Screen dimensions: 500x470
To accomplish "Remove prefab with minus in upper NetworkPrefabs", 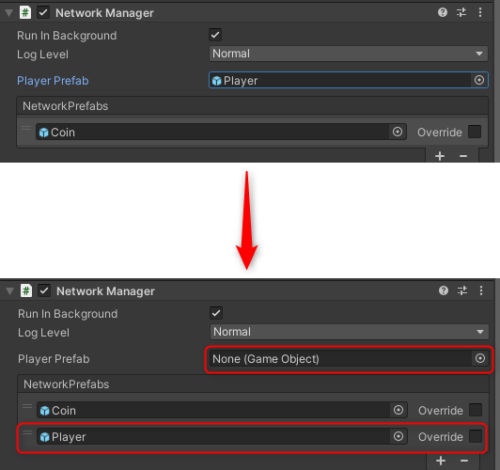I will pos(463,156).
